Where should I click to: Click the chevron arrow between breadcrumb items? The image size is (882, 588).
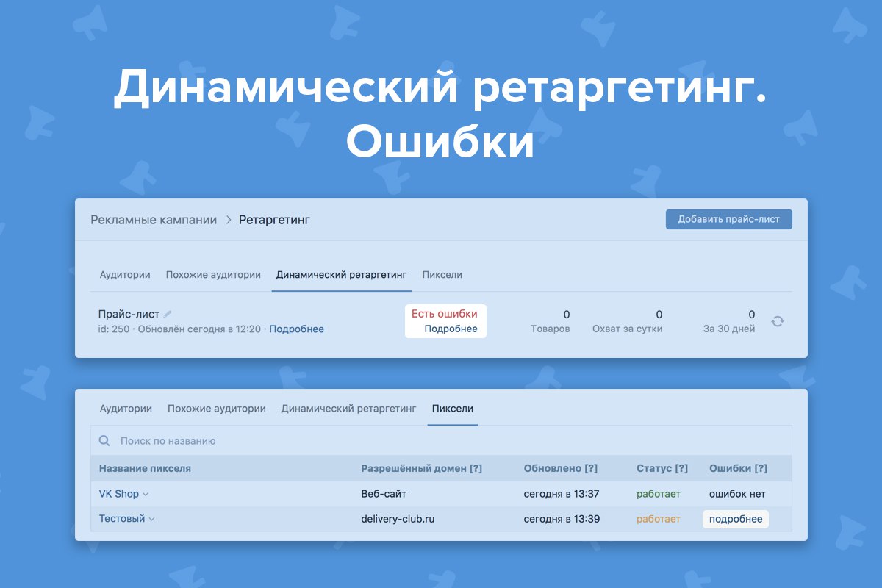228,220
